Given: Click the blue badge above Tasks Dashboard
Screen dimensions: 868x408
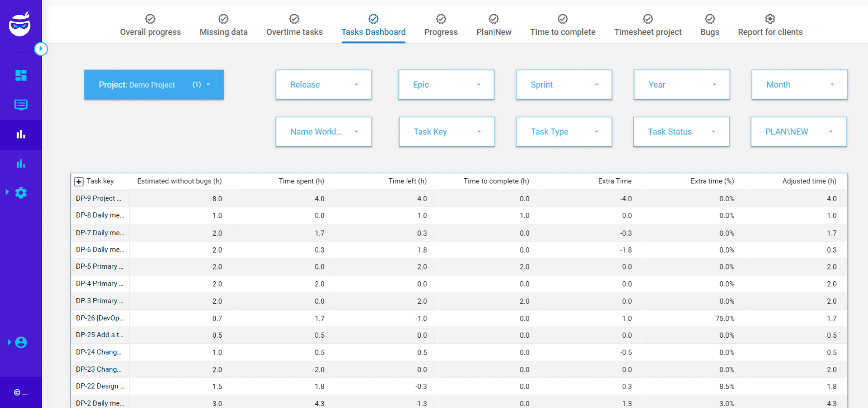Looking at the screenshot, I should tap(373, 18).
